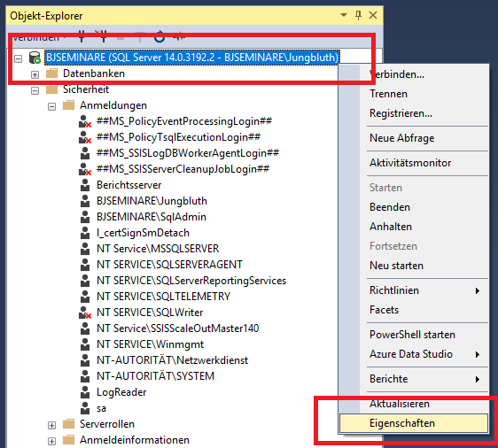Choose Aktualisieren in context menu
The image size is (498, 448).
[x=400, y=404]
